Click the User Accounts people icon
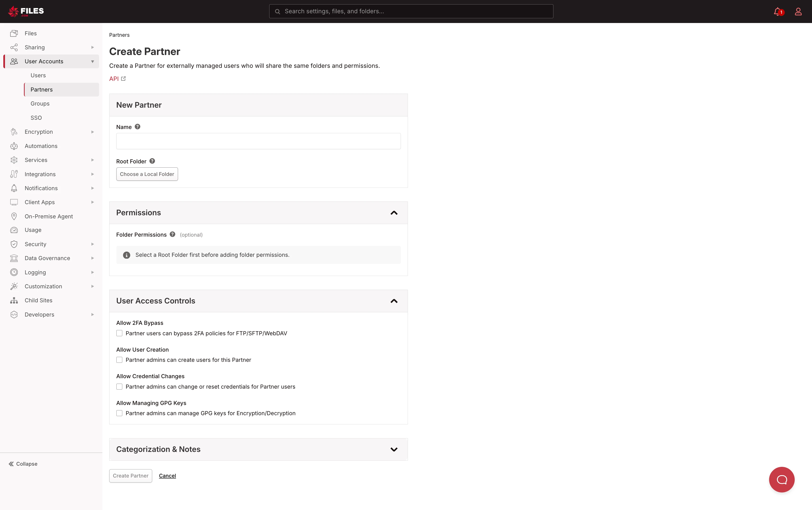This screenshot has height=510, width=812. coord(14,61)
